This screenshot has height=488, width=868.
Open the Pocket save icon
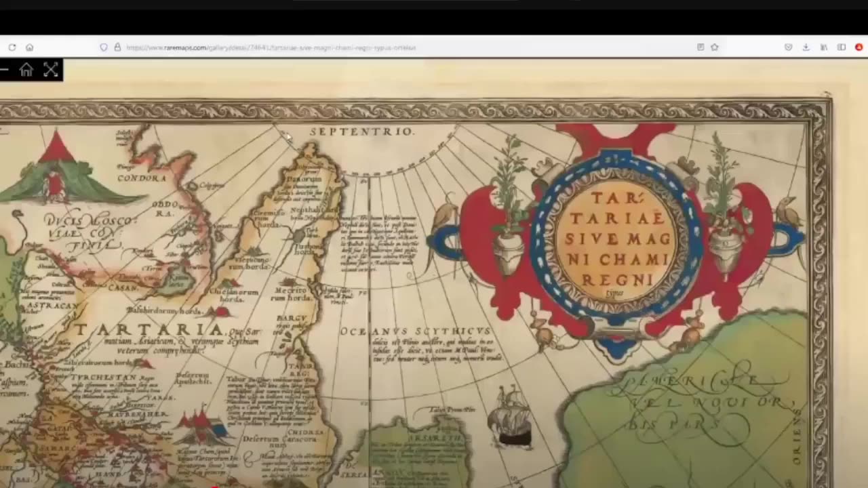pos(788,47)
